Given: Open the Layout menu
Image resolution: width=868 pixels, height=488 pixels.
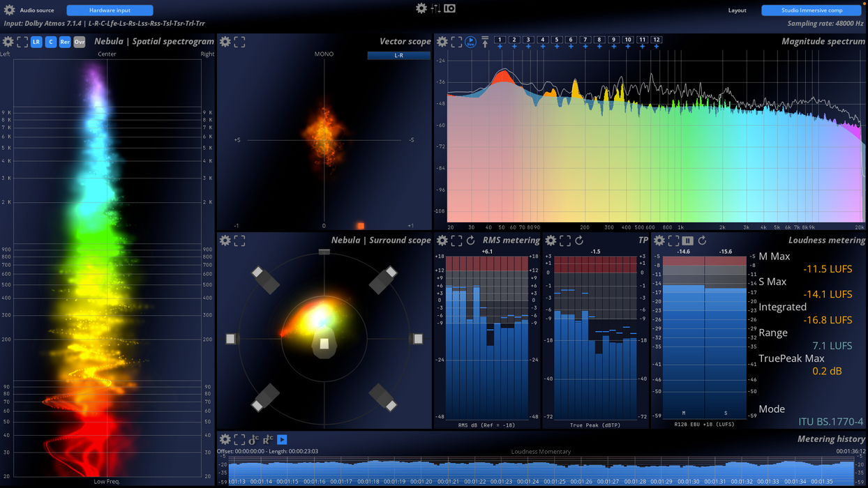Looking at the screenshot, I should 738,10.
